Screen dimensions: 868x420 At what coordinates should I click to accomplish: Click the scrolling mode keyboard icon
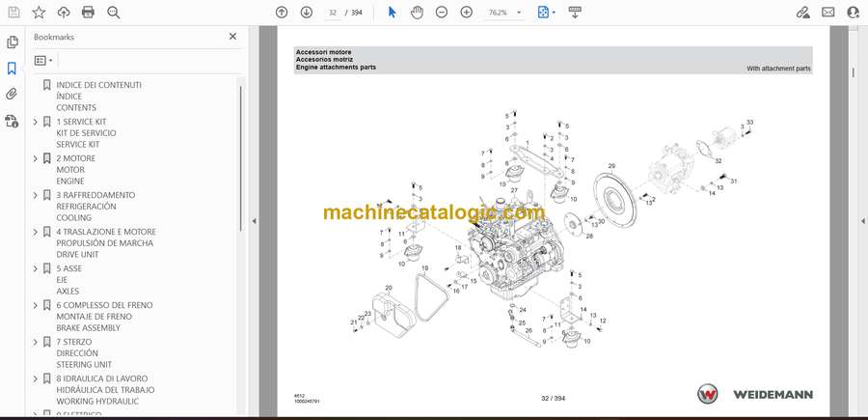click(x=575, y=13)
